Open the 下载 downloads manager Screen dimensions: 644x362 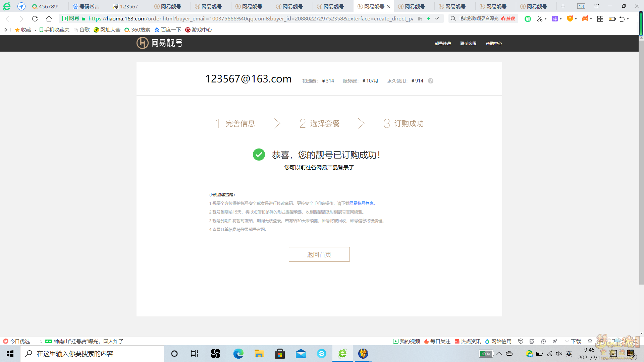point(573,341)
